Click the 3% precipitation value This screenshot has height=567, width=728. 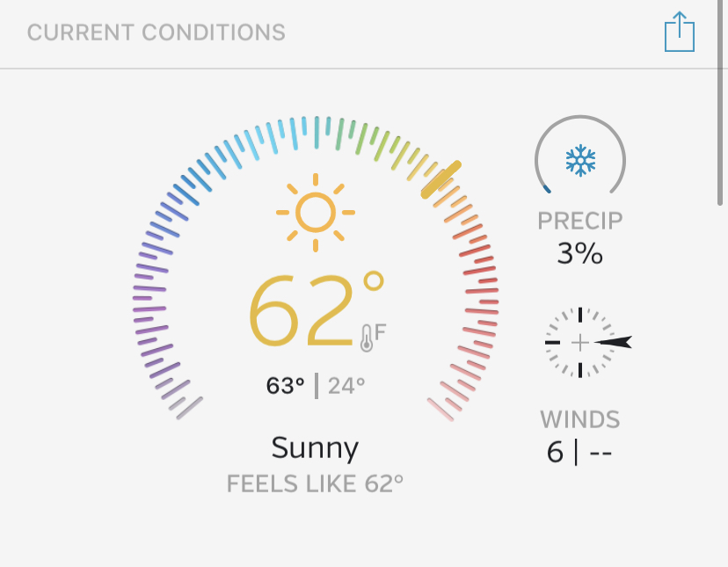580,253
